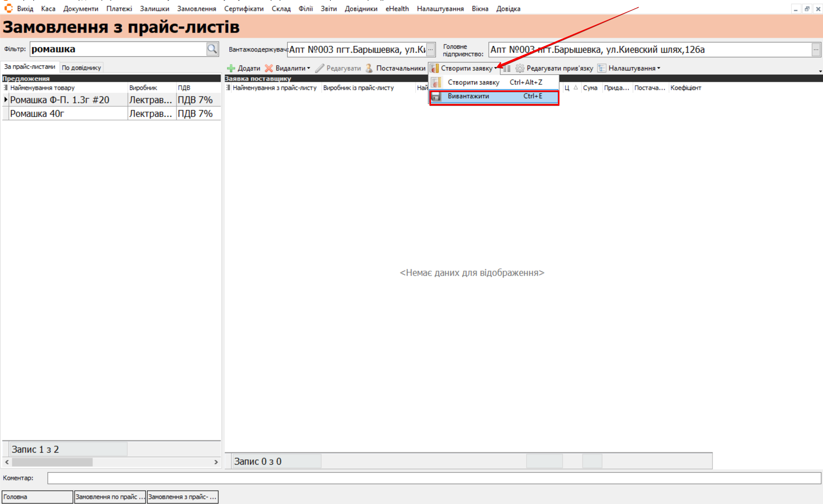Viewport: 823px width, 504px height.
Task: Open the Довідники menu
Action: point(361,8)
